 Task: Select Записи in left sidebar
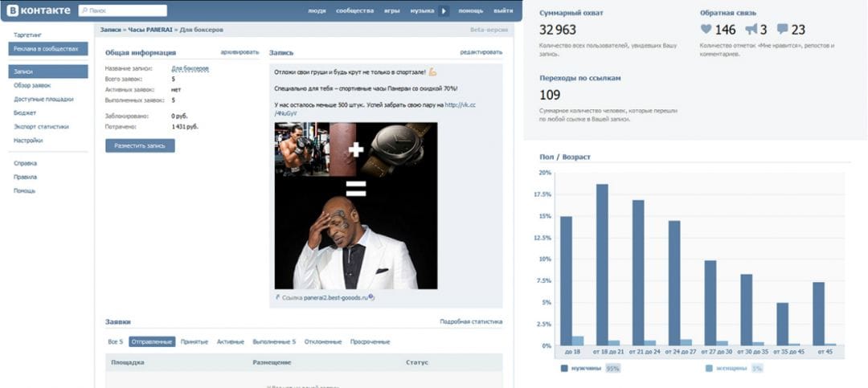(x=47, y=71)
